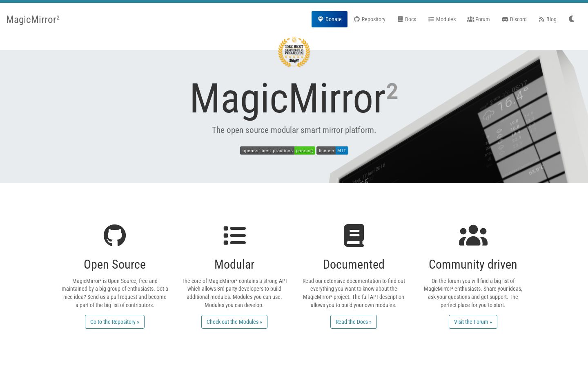Click the large MagicMirror² hero title
Screen dimensions: 588x368
click(x=294, y=99)
